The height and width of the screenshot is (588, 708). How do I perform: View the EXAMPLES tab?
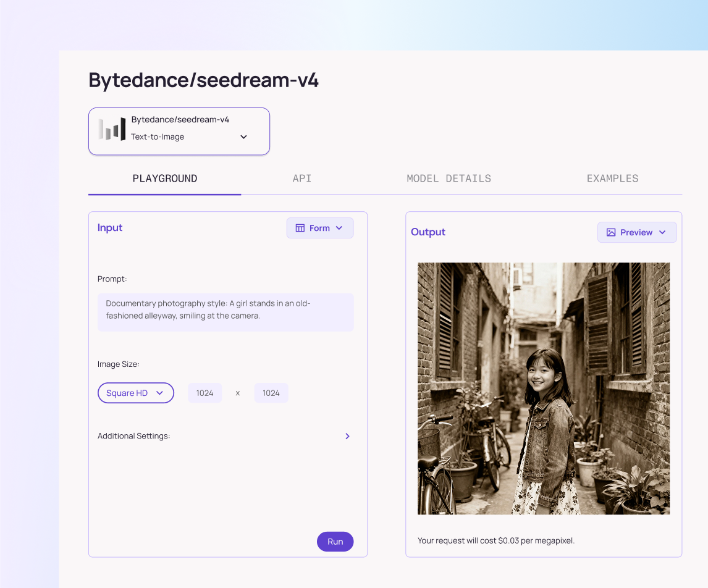(x=612, y=178)
